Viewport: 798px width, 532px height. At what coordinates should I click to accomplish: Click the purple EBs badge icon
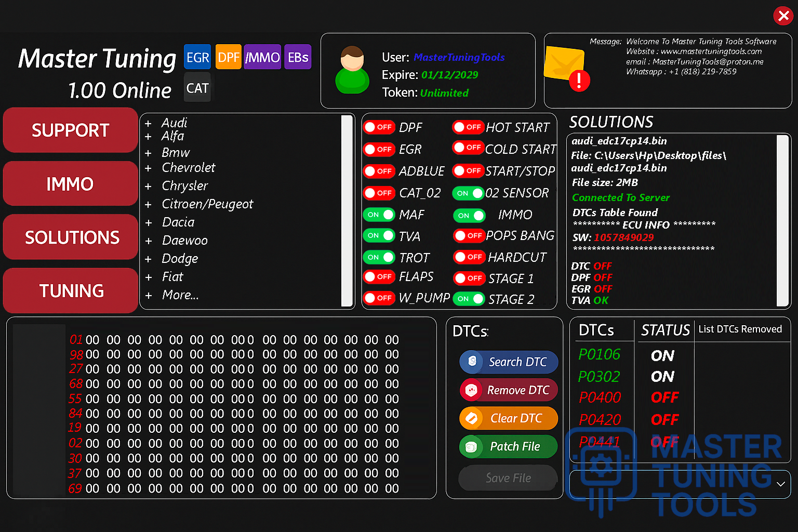(x=298, y=57)
